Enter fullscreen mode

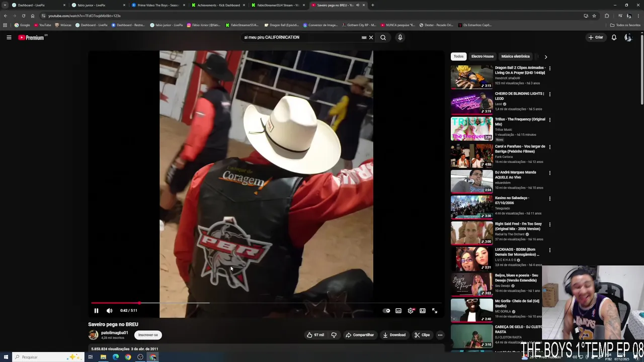(x=435, y=311)
